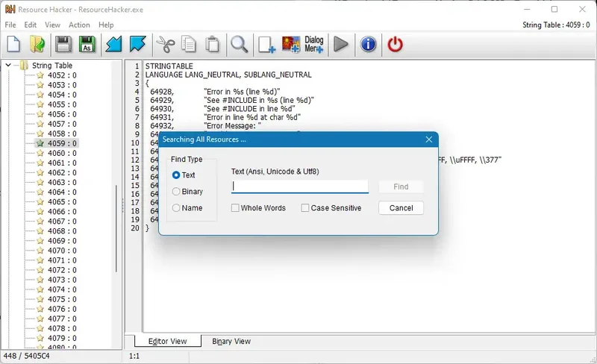The height and width of the screenshot is (364, 597).
Task: Click the green Save As floppy icon
Action: tap(87, 44)
